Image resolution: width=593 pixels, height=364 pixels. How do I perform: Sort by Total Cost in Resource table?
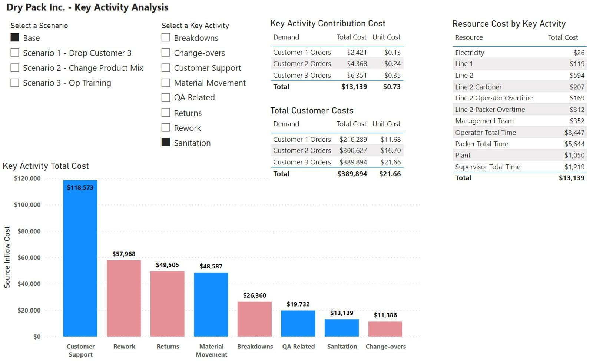563,37
